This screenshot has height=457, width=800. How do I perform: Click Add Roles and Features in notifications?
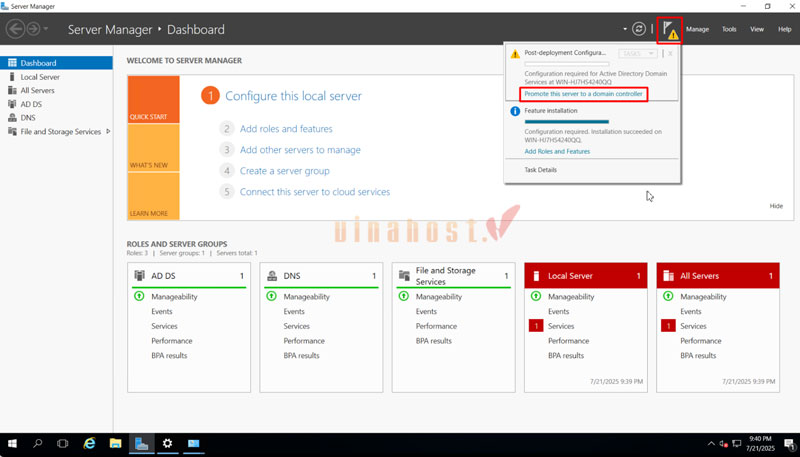[557, 151]
